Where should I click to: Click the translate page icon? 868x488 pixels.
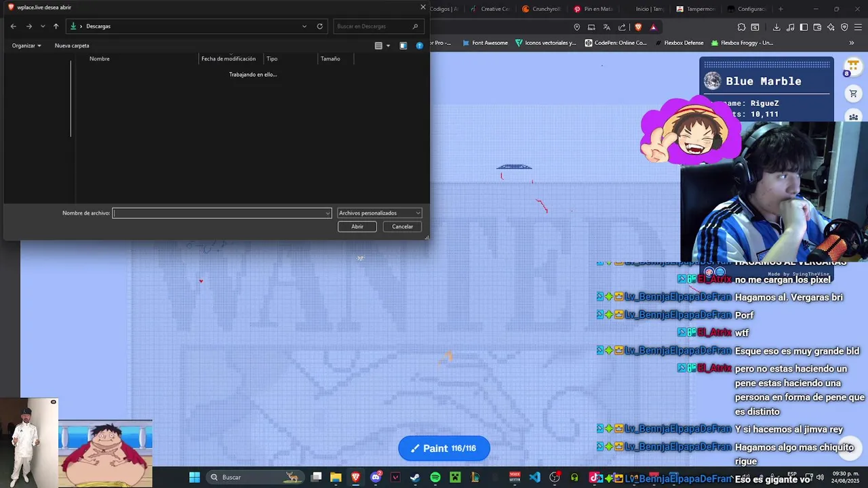(x=607, y=27)
